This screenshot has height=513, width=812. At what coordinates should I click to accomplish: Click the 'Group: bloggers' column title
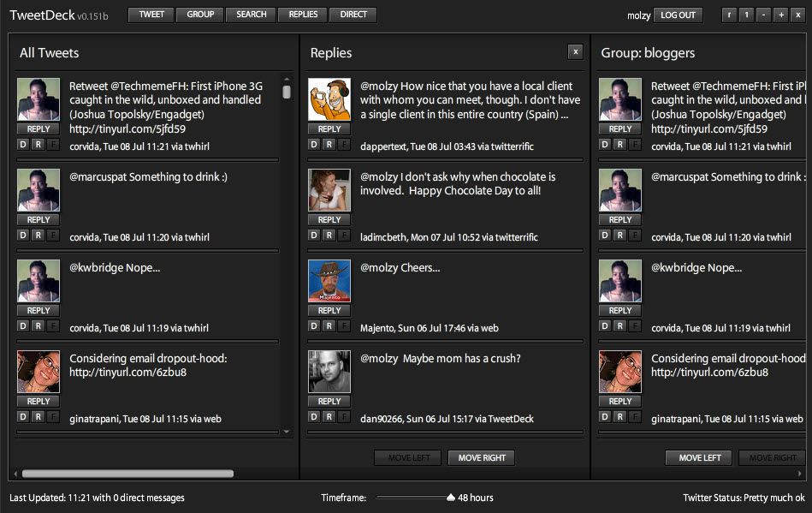point(648,53)
